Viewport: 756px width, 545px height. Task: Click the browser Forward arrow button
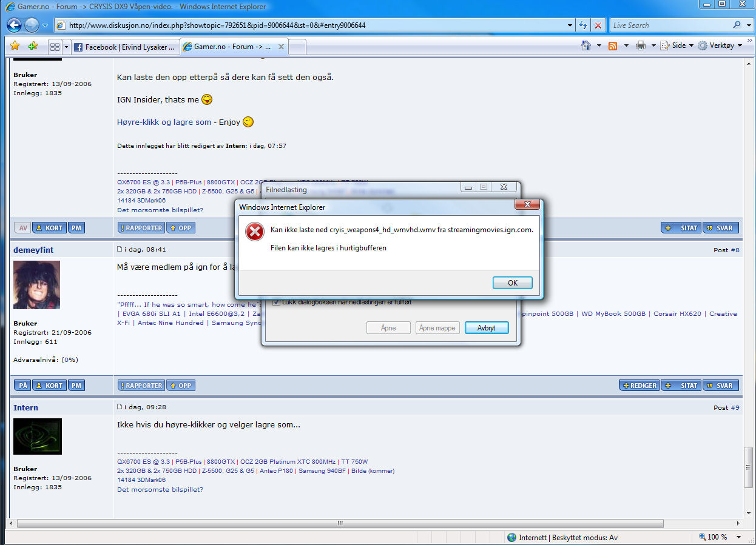coord(32,25)
